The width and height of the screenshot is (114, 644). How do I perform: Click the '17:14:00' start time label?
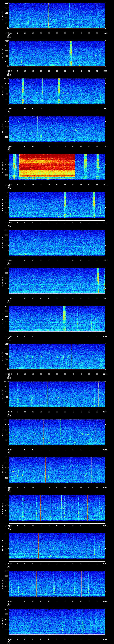coord(9,525)
